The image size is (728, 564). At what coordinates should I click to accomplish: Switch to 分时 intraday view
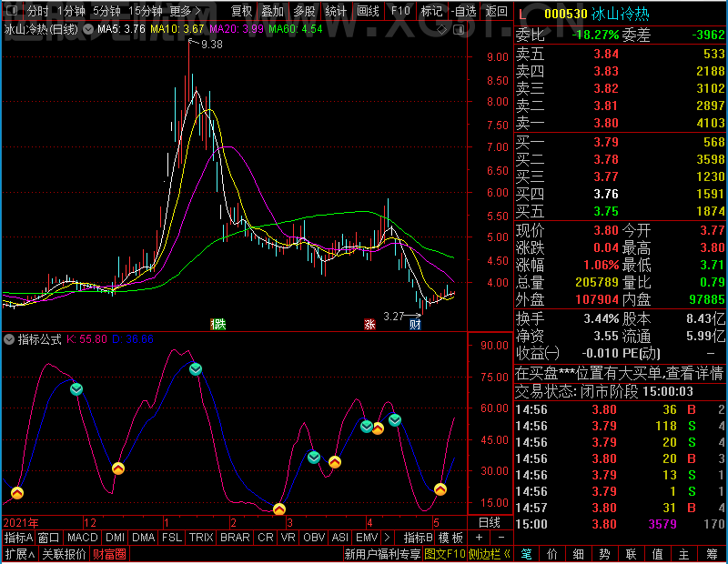tap(37, 11)
